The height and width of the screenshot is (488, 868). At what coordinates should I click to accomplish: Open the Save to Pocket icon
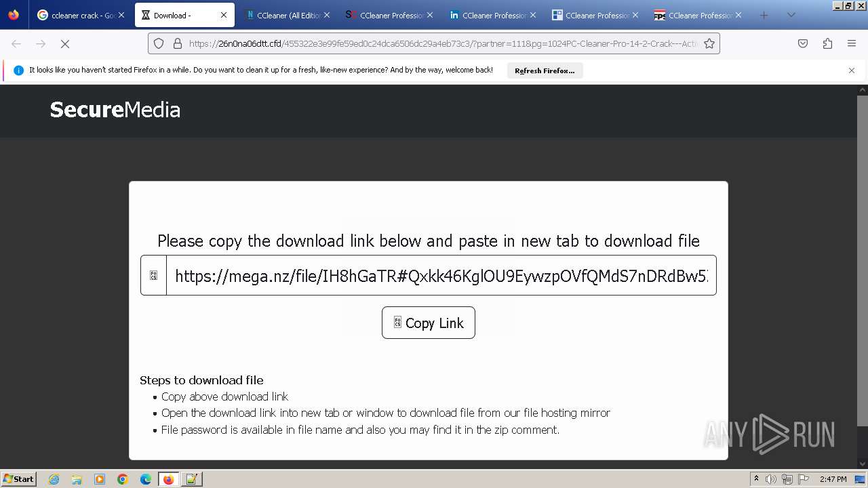click(803, 43)
